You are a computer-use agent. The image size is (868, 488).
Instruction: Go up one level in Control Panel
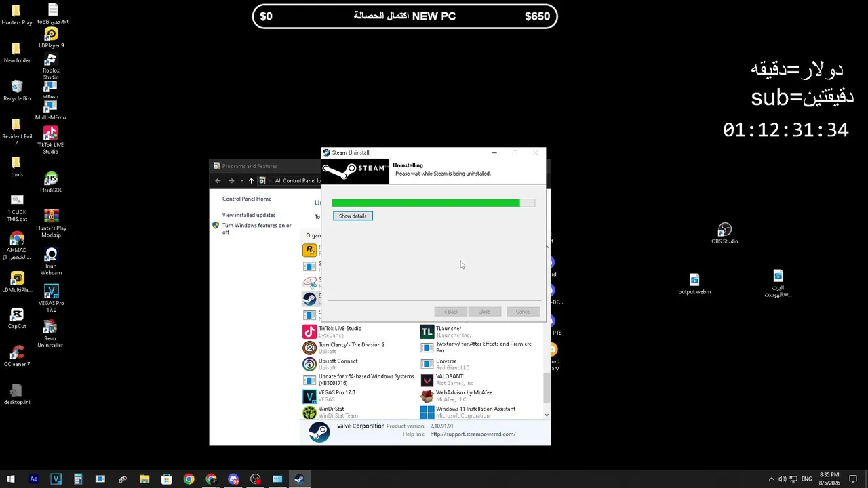click(251, 180)
